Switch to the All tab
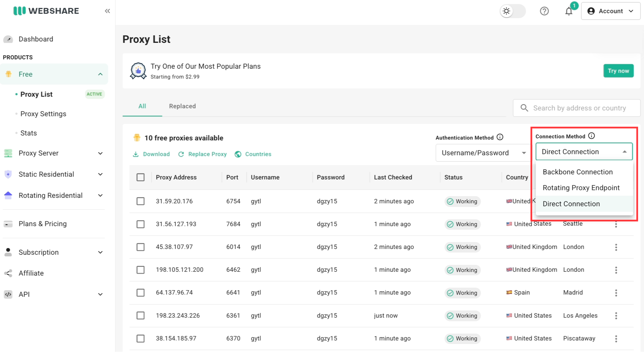 (142, 106)
